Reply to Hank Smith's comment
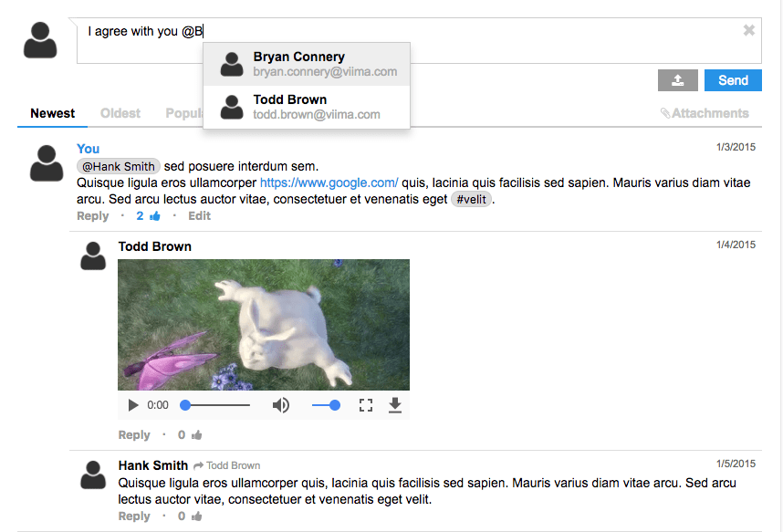Image resolution: width=783 pixels, height=532 pixels. pos(133,516)
